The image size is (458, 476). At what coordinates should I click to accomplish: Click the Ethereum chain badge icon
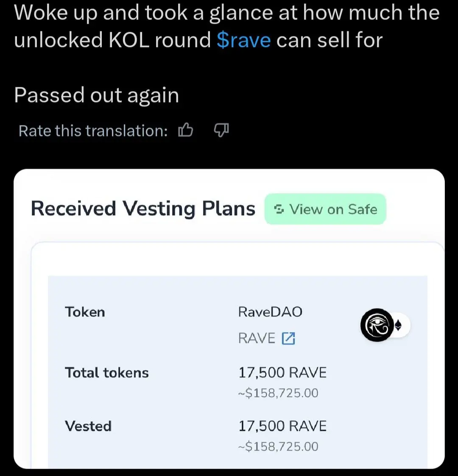click(x=398, y=326)
